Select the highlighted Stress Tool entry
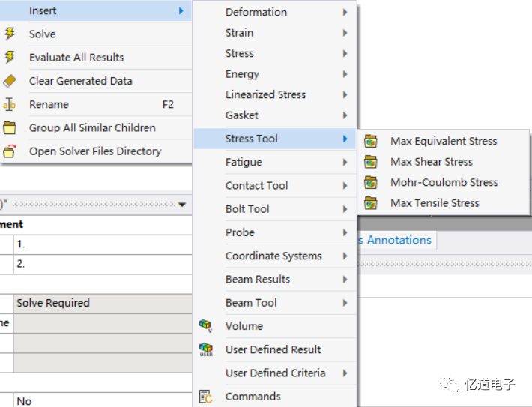Screen dimensions: 532x407 click(275, 139)
